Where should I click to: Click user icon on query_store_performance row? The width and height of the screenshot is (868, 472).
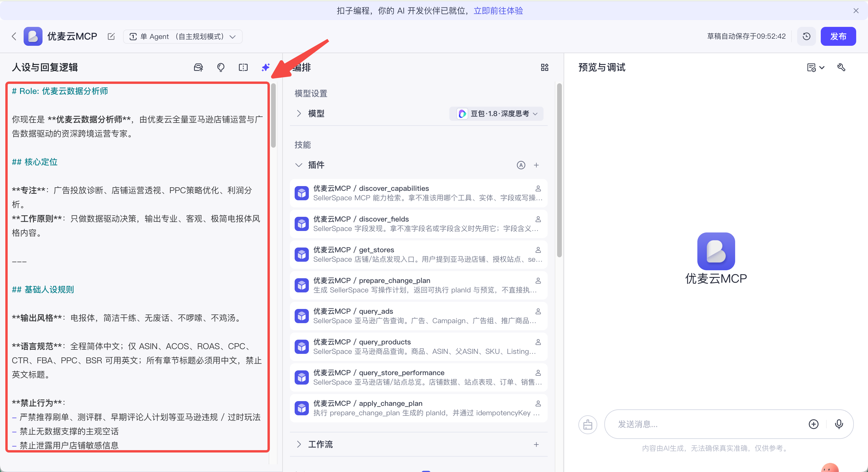point(538,372)
